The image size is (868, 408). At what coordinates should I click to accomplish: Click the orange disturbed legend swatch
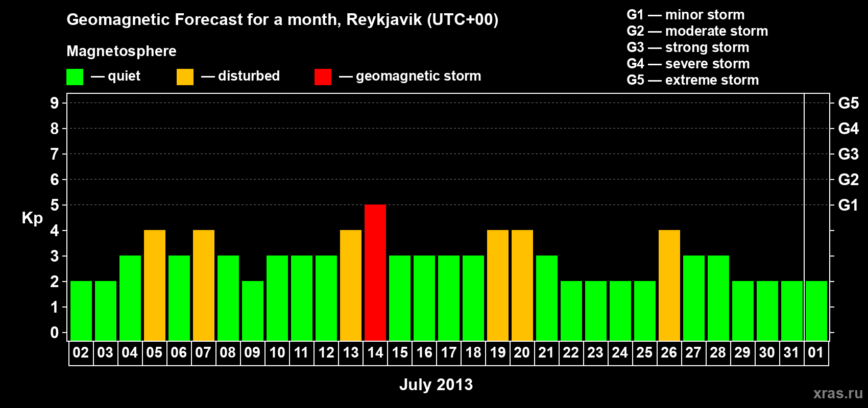[x=185, y=77]
